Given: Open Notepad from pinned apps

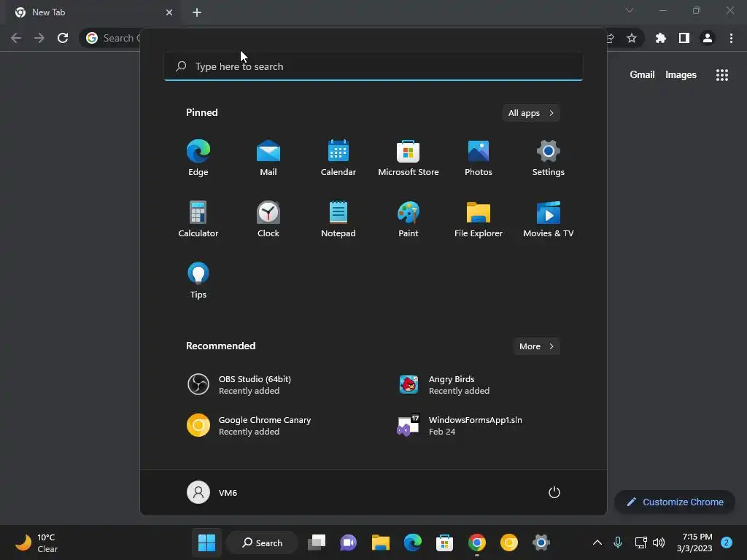Looking at the screenshot, I should [338, 219].
